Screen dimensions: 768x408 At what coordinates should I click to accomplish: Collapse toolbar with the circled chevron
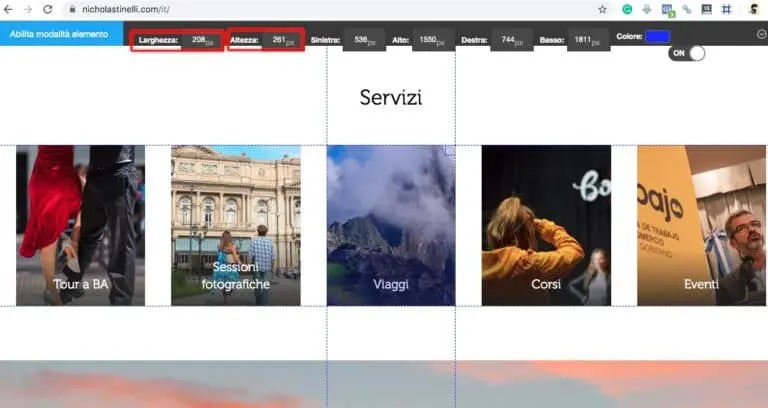click(762, 34)
